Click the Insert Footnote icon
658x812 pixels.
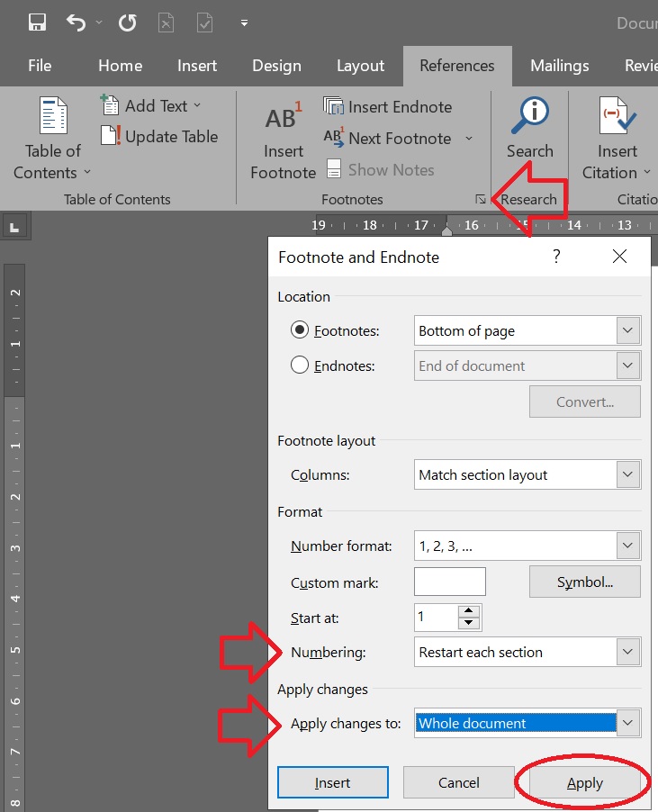pyautogui.click(x=283, y=118)
